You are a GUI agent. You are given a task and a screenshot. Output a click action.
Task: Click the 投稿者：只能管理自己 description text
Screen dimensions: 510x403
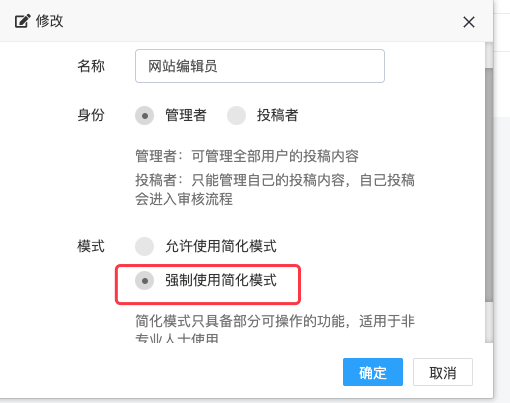275,190
